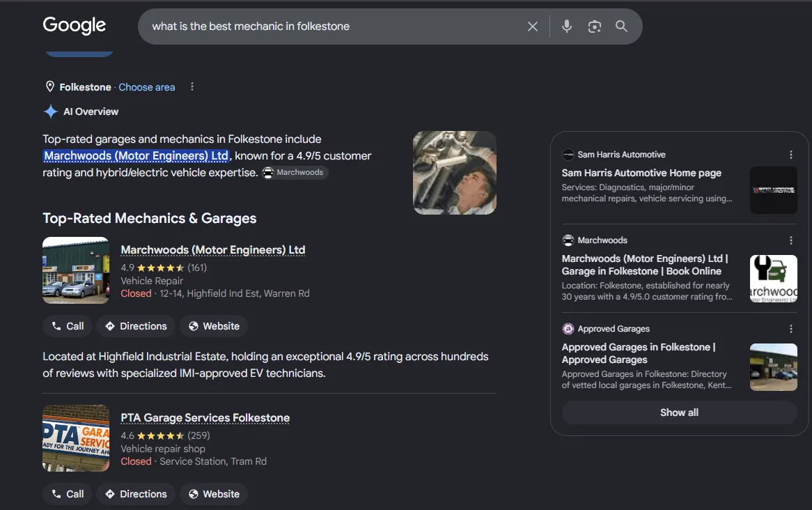Open highlighted Marchwoods (Motor Engineers) Ltd link

[x=136, y=155]
